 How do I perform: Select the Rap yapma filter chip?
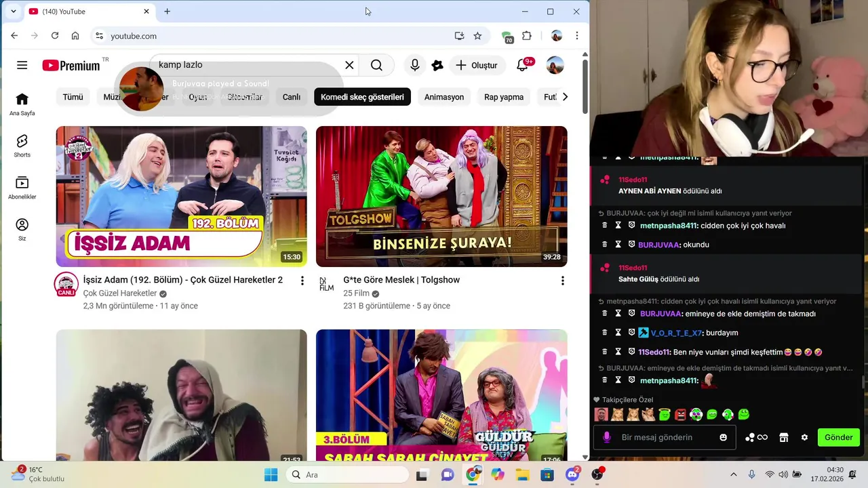504,97
